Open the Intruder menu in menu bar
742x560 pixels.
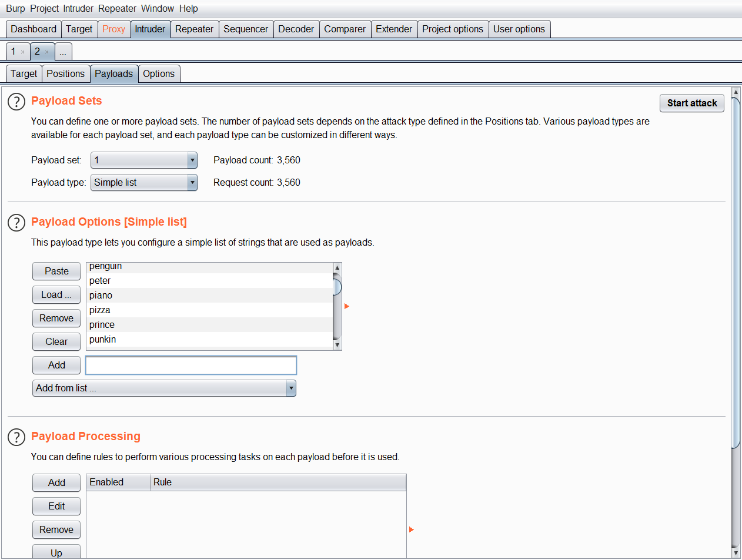79,9
